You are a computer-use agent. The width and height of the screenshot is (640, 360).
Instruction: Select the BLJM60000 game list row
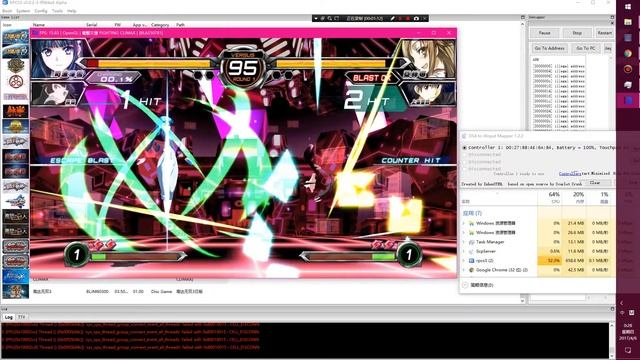coord(261,291)
